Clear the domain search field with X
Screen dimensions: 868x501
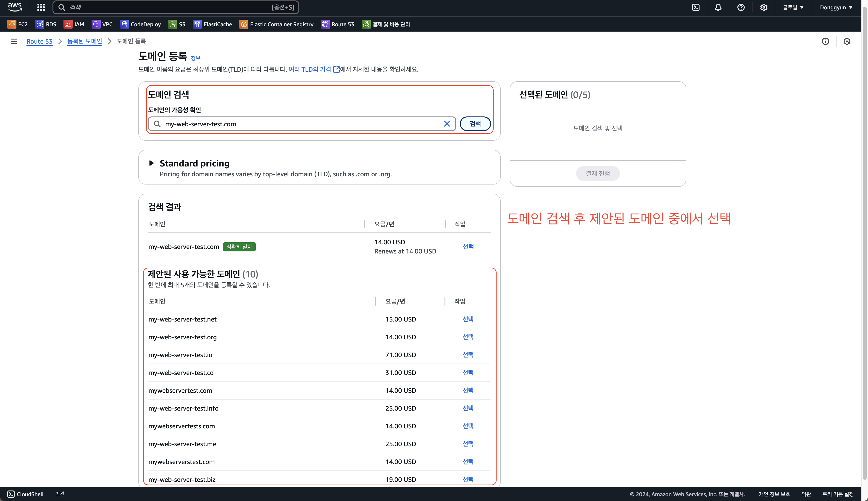tap(447, 124)
